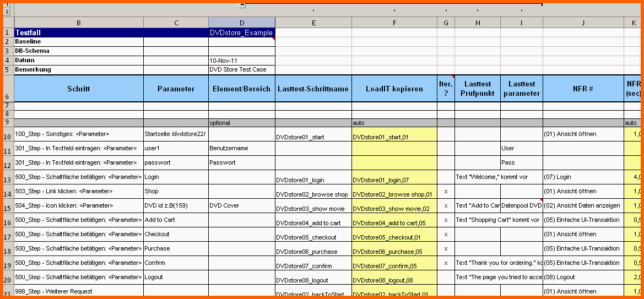
Task: Click the Add to Cart parameter cell
Action: 176,220
